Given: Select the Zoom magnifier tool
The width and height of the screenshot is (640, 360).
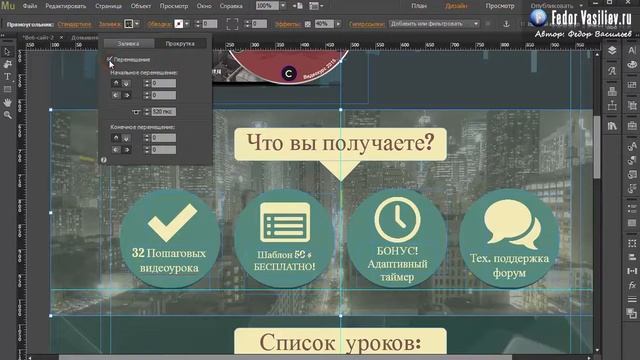Looking at the screenshot, I should (7, 115).
